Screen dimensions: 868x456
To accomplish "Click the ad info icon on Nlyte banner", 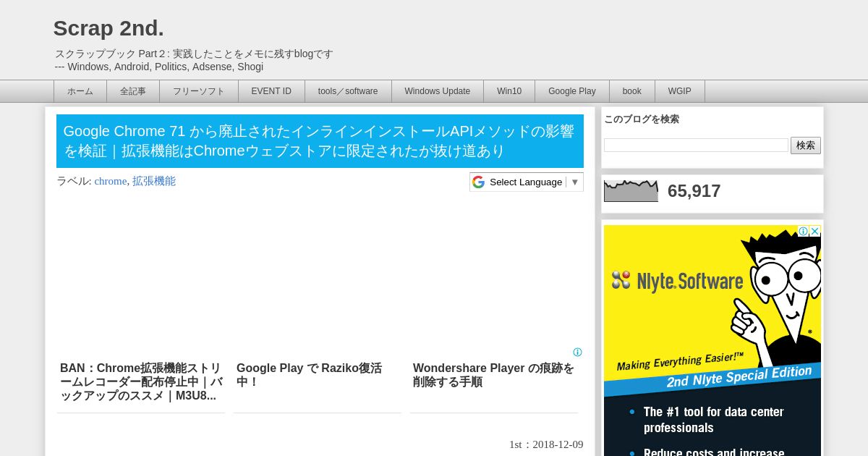I will 803,231.
